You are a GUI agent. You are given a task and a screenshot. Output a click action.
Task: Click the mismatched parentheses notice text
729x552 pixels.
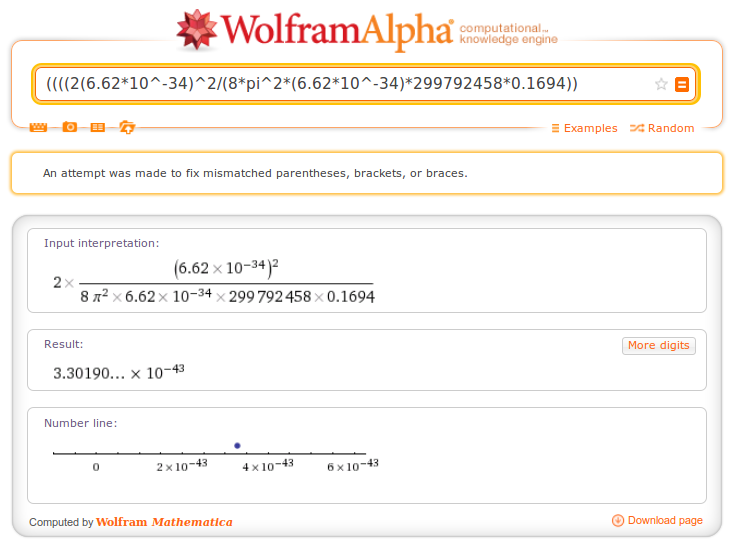pos(255,173)
